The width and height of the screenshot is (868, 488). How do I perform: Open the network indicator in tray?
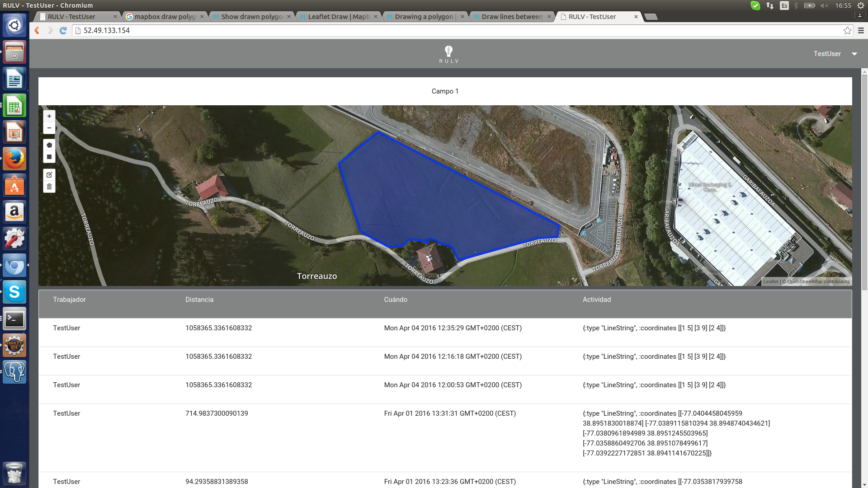(x=770, y=5)
